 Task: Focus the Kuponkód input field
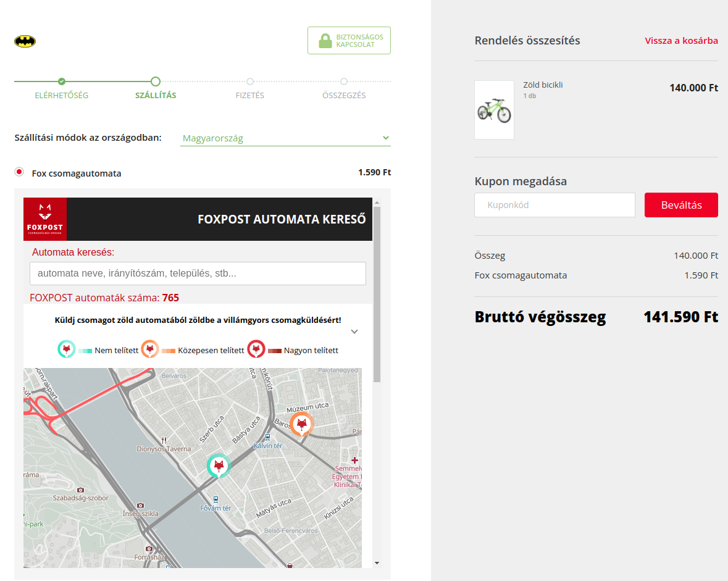pos(555,205)
